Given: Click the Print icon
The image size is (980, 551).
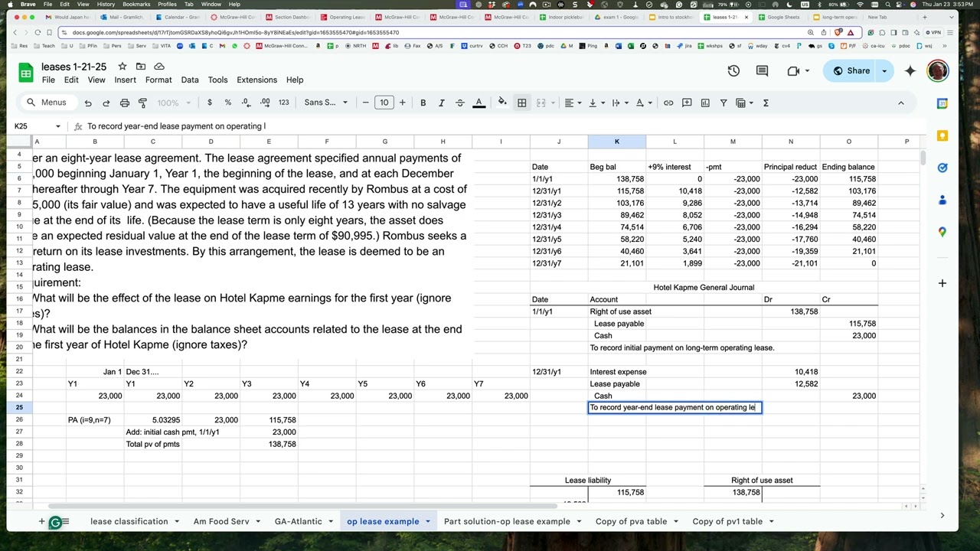Looking at the screenshot, I should pos(124,103).
